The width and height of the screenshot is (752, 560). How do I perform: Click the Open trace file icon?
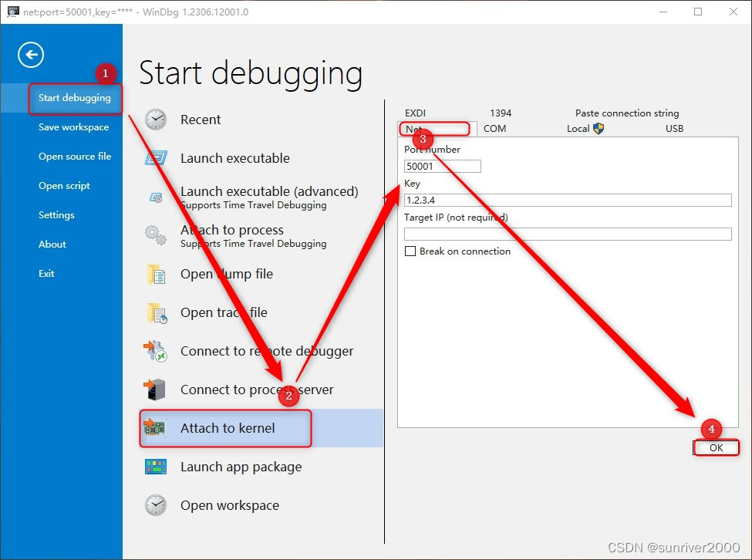point(157,312)
